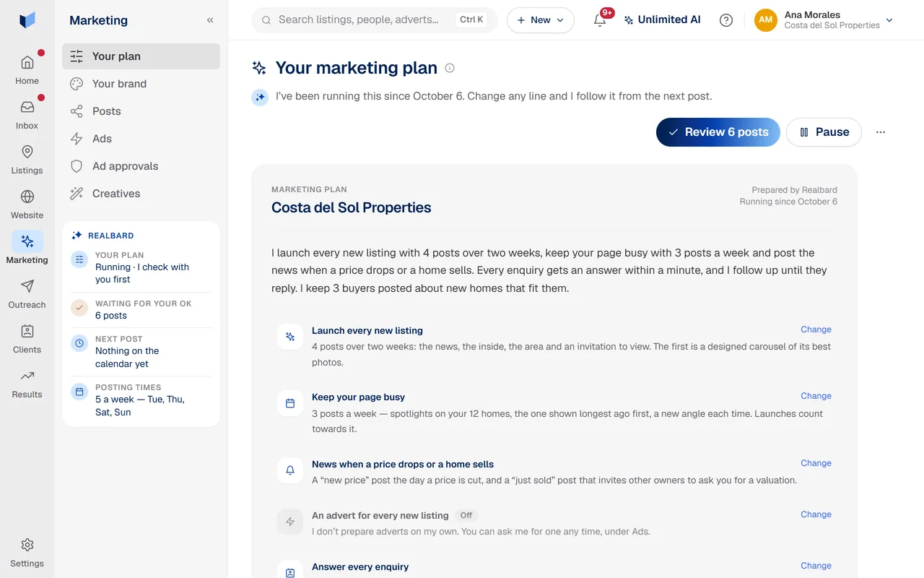Open Waiting for your OK 6 posts
The width and height of the screenshot is (924, 578).
click(141, 309)
